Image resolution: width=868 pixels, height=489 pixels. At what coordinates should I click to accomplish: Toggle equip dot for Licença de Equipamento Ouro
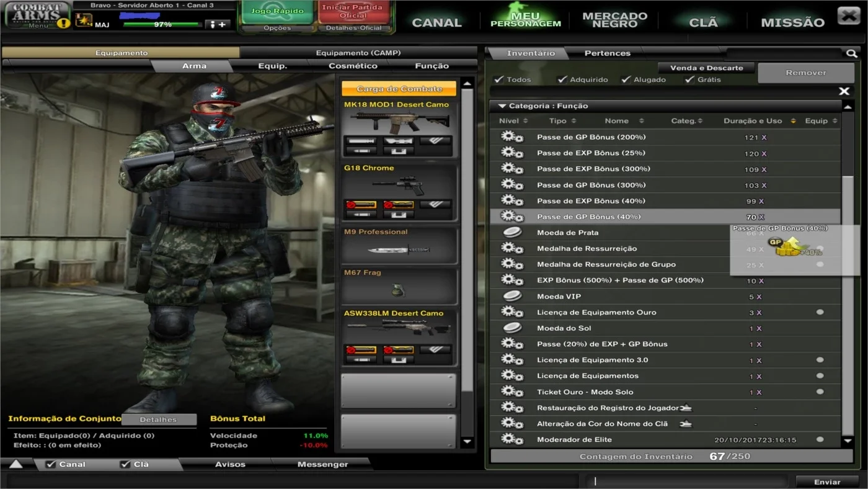click(820, 312)
